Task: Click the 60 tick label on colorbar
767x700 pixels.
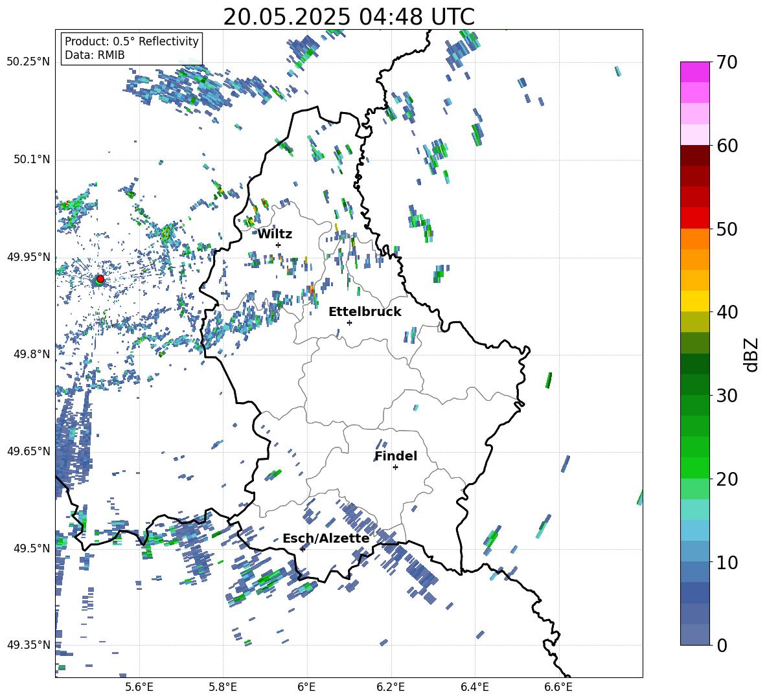Action: 727,146
